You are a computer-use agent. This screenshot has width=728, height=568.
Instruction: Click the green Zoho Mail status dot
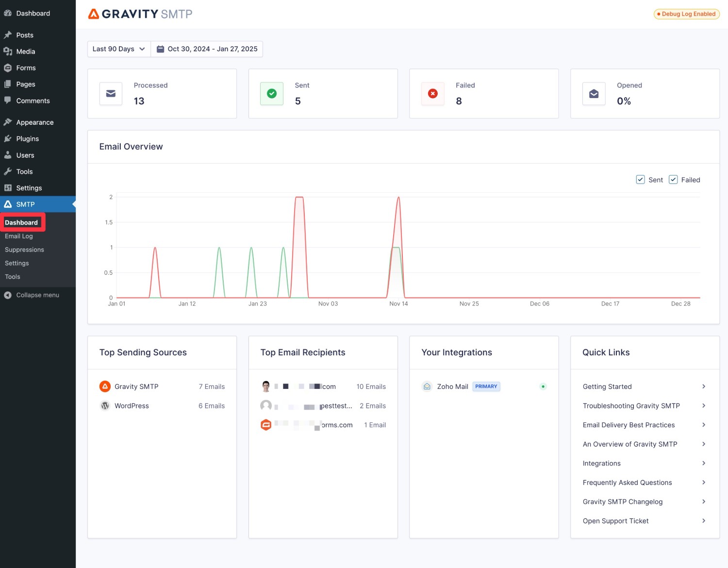coord(543,386)
